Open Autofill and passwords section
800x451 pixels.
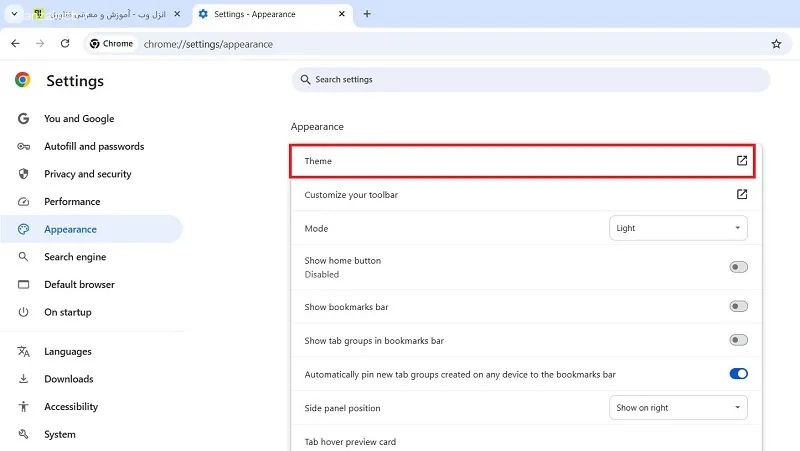(x=92, y=146)
